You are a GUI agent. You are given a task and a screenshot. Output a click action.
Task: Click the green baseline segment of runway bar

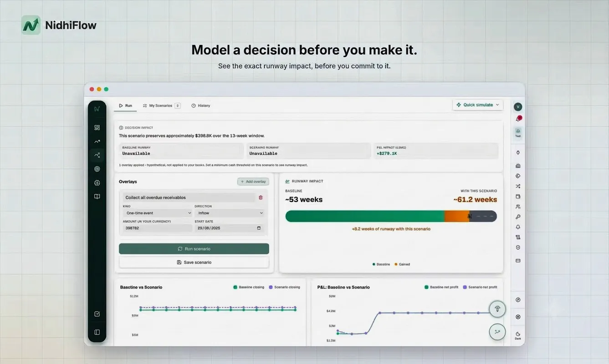coord(365,216)
